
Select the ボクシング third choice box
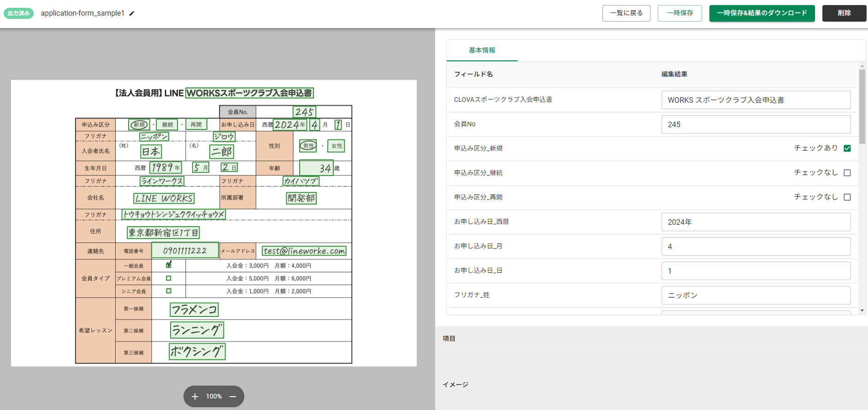tap(197, 351)
